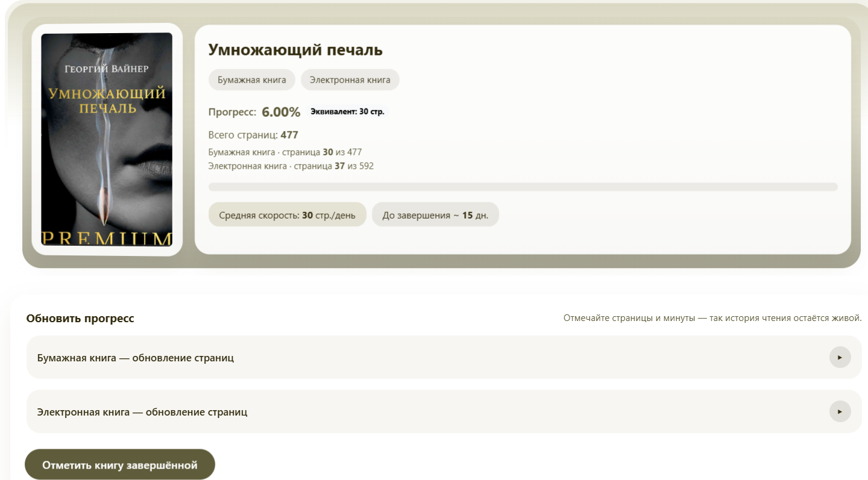This screenshot has width=868, height=480.
Task: Click the "Средняя скорость: 30 стр./день" badge
Action: coord(287,214)
